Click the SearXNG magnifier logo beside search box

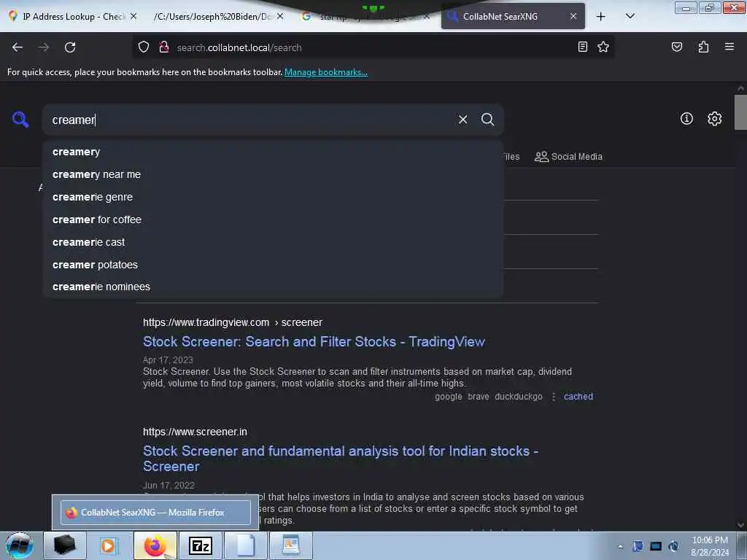20,119
